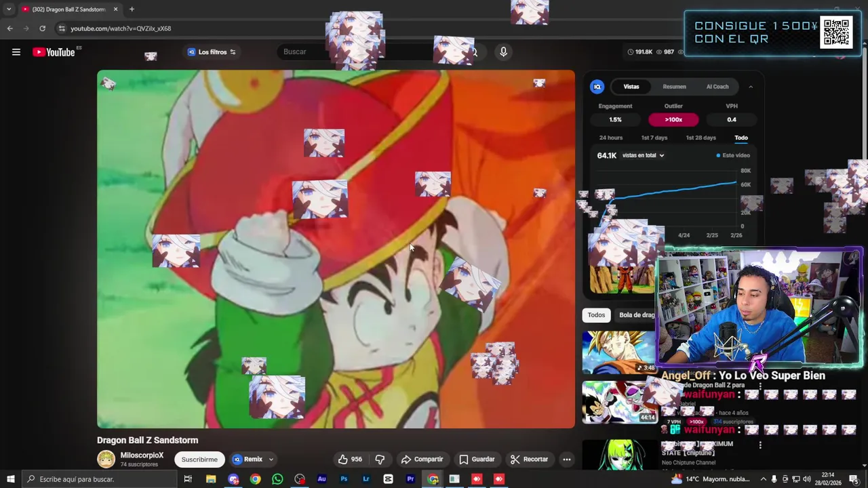Open the tab list chevron in Chrome
Viewport: 868px width, 488px height.
9,9
